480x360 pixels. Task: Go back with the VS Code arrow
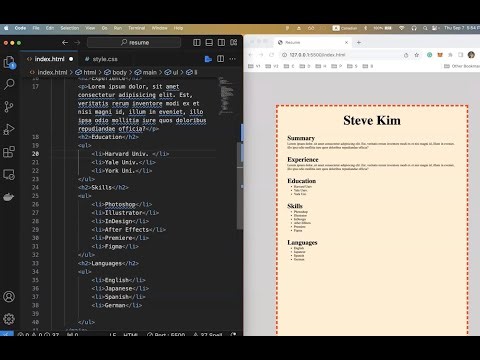[x=65, y=43]
